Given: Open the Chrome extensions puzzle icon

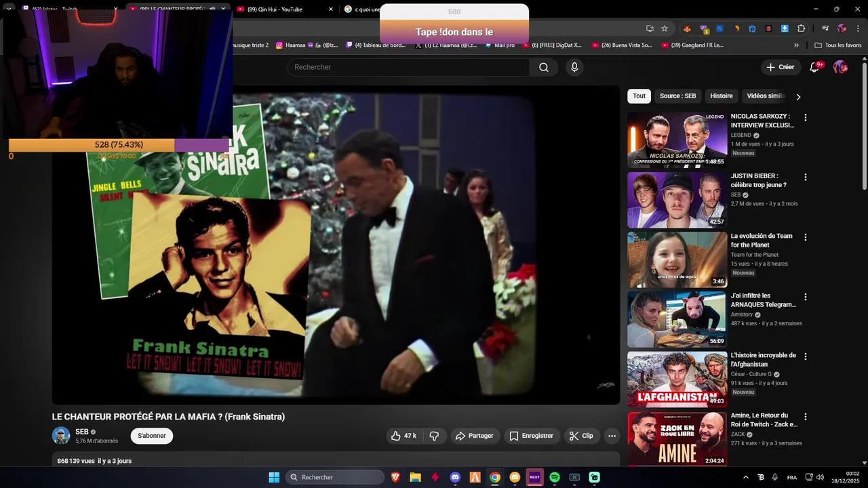Looking at the screenshot, I should click(801, 28).
